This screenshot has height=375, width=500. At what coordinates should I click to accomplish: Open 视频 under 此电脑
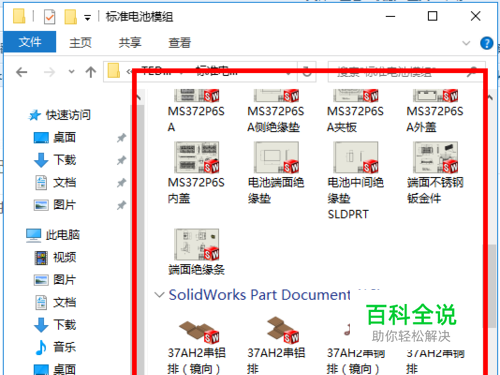pyautogui.click(x=55, y=257)
